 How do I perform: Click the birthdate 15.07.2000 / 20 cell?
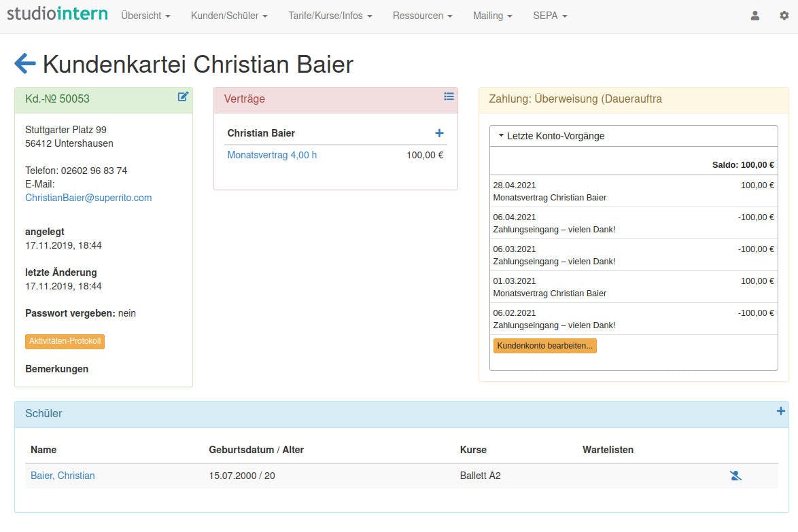point(242,476)
